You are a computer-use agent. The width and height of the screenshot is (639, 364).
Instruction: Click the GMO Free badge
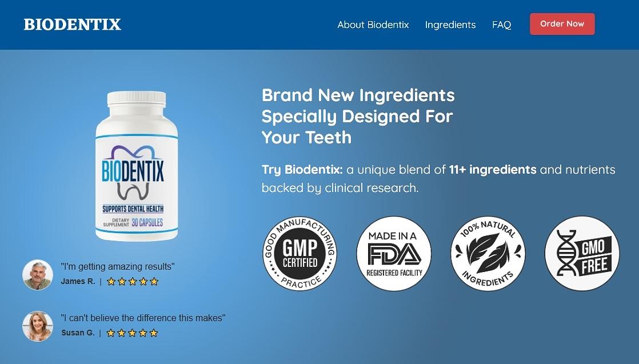(x=582, y=253)
